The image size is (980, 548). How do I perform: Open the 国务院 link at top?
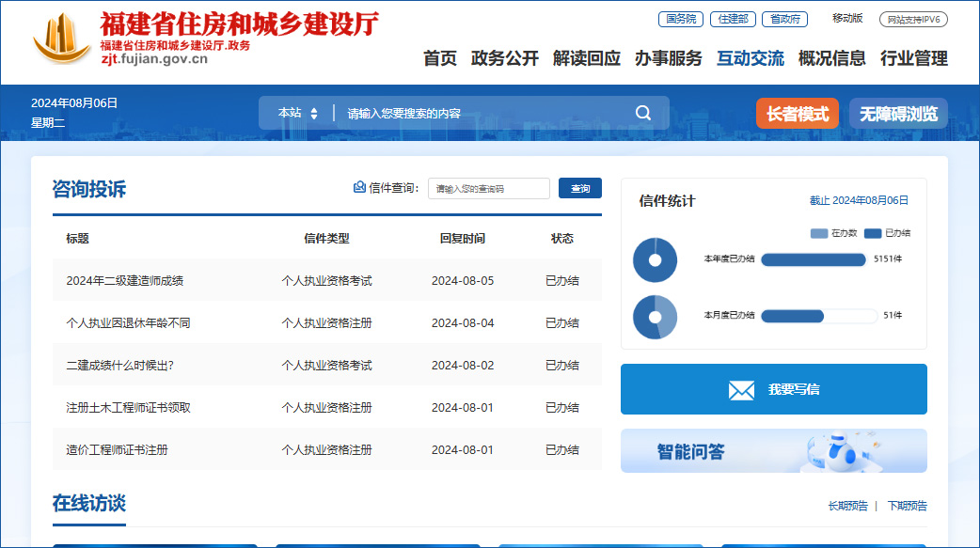point(680,19)
